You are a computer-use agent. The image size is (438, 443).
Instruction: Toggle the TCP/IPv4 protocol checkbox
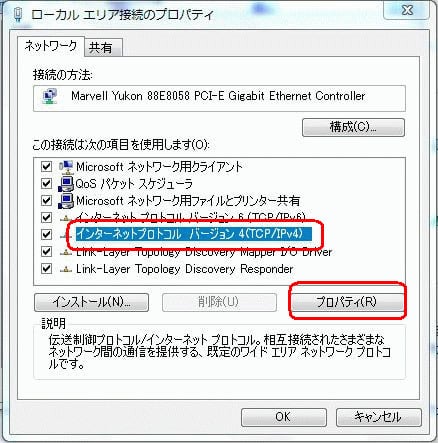point(46,234)
